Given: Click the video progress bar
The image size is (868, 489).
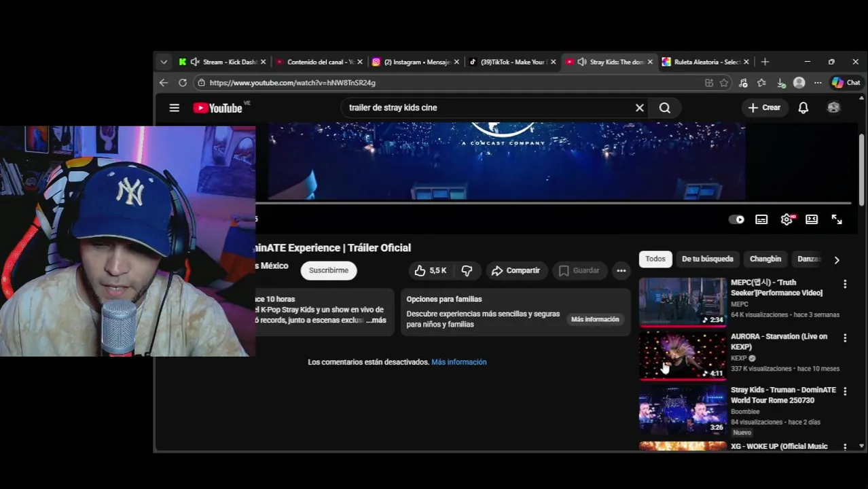Looking at the screenshot, I should (x=553, y=203).
